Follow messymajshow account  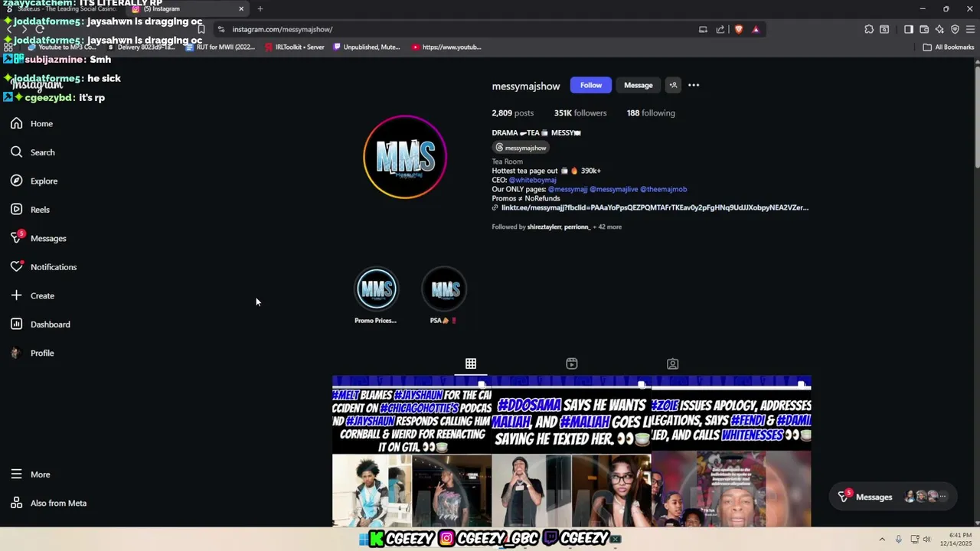[x=590, y=85]
